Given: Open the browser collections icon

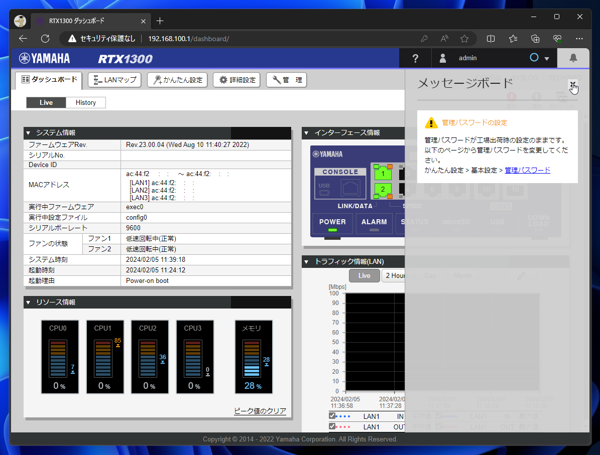Looking at the screenshot, I should (535, 39).
